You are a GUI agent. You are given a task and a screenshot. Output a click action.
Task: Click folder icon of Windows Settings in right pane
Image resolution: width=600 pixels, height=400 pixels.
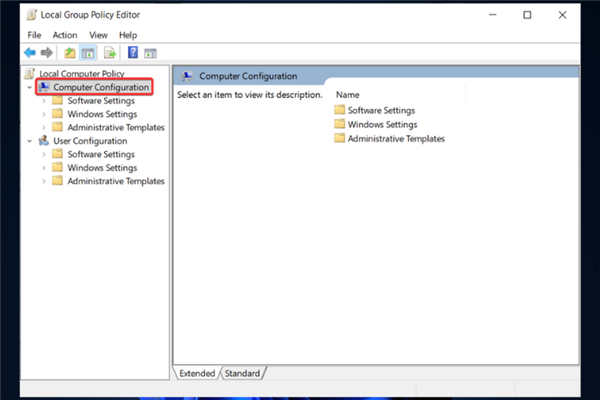[339, 124]
